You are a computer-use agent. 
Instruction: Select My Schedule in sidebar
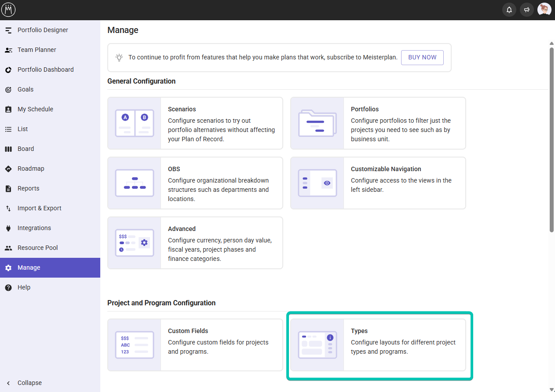(x=35, y=109)
